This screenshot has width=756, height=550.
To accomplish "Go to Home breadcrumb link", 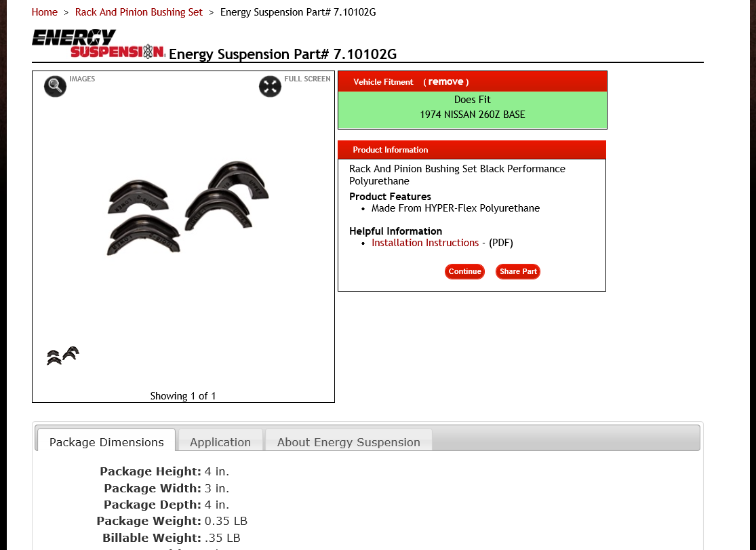I will [44, 12].
